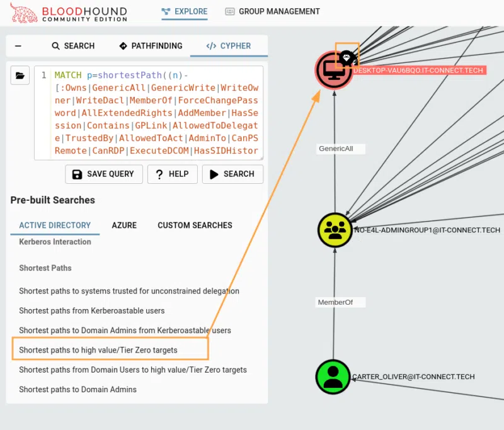Switch to the PATHFINDING tab
Image resolution: width=504 pixels, height=430 pixels.
click(150, 45)
